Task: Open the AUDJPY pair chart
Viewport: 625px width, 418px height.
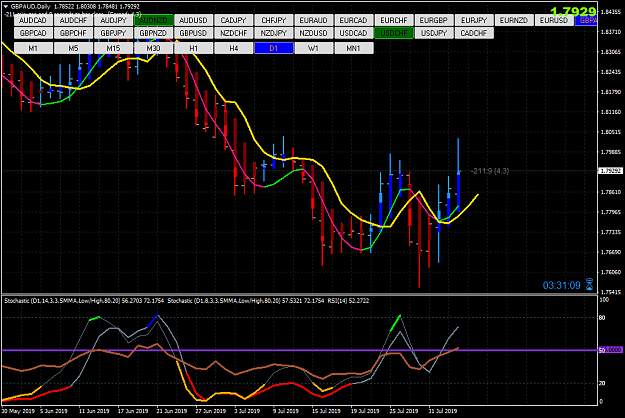Action: (x=113, y=20)
